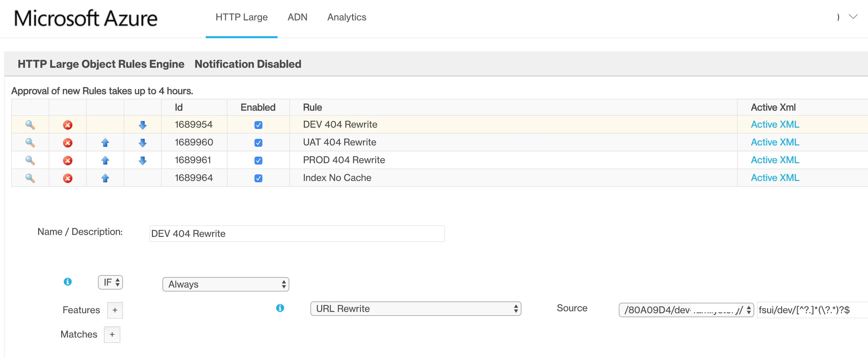Delete the Index No Cache rule
The height and width of the screenshot is (358, 868).
pyautogui.click(x=68, y=178)
